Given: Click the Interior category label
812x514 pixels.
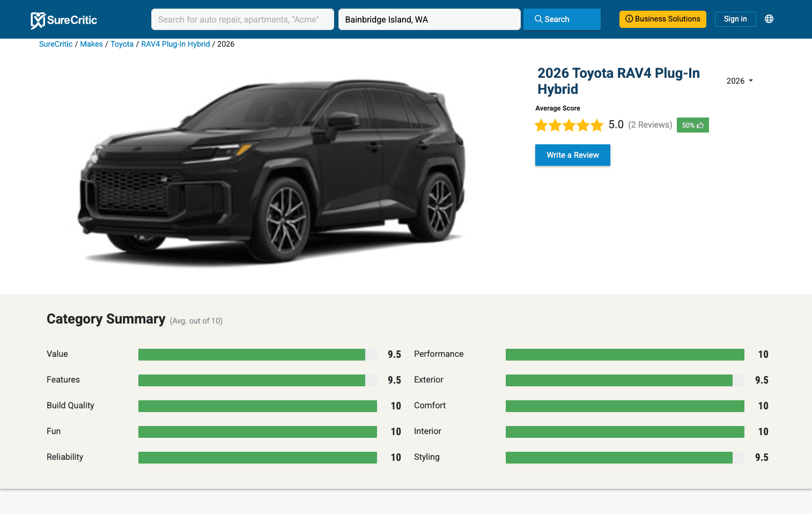Looking at the screenshot, I should (427, 431).
